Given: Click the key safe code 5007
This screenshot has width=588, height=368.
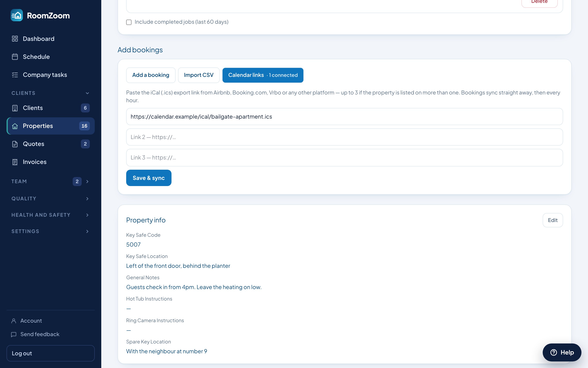Looking at the screenshot, I should click(133, 245).
